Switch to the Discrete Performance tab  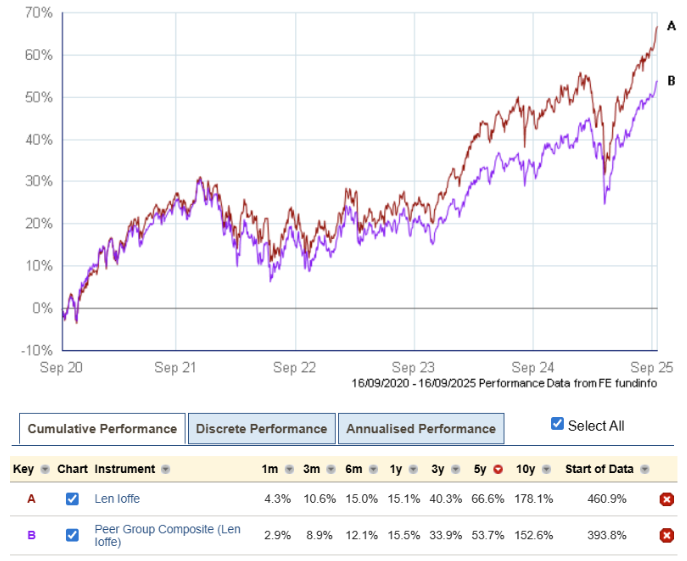[x=261, y=429]
